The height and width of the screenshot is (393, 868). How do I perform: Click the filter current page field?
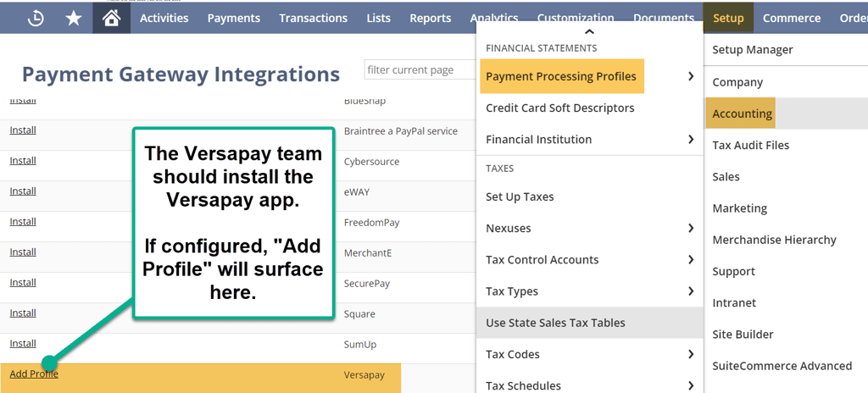pos(420,70)
